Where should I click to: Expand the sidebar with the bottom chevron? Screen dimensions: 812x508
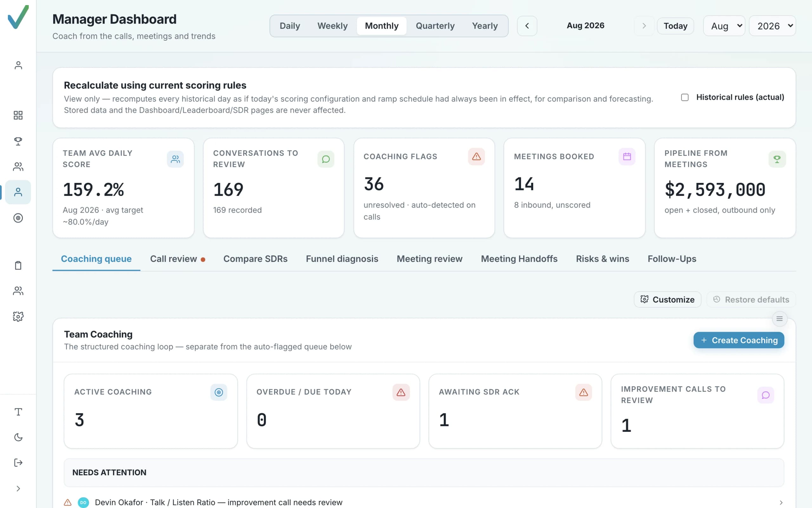[x=18, y=489]
